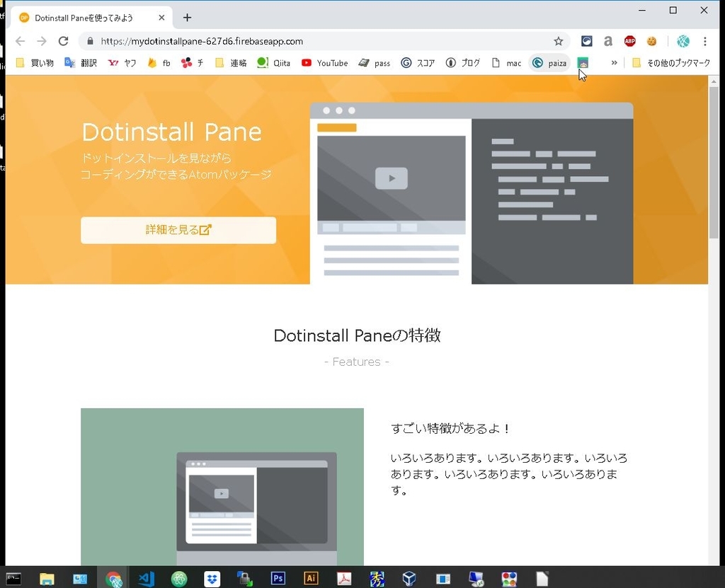Bookmark this page with the star icon

[559, 41]
